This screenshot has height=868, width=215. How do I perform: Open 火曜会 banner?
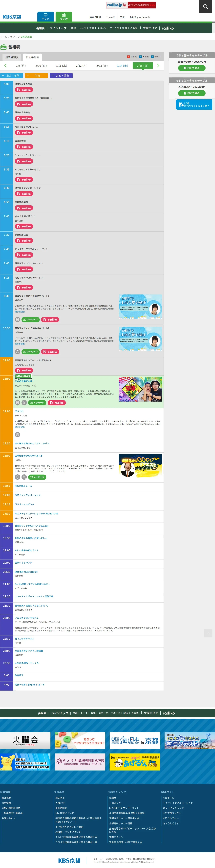click(x=25, y=741)
